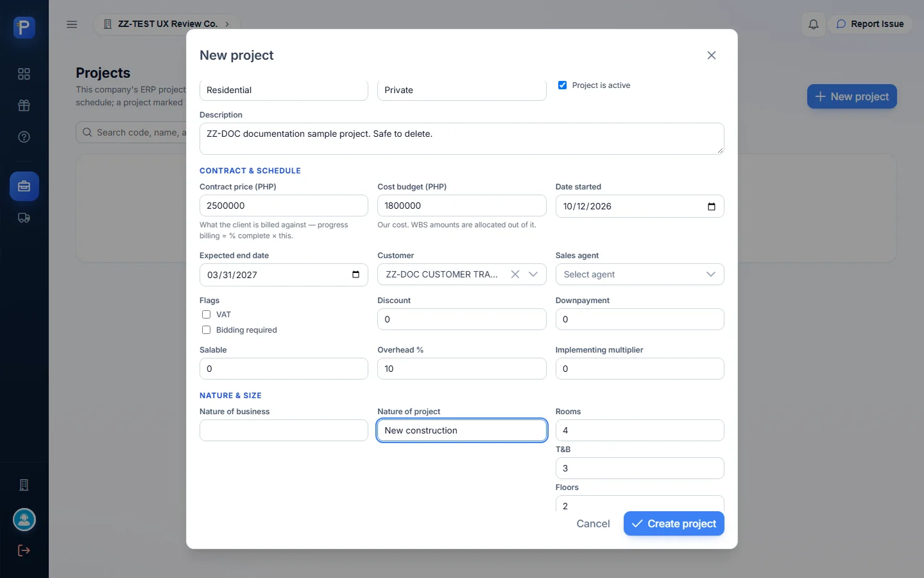The height and width of the screenshot is (578, 924).
Task: Focus the Rooms input field
Action: pos(640,430)
